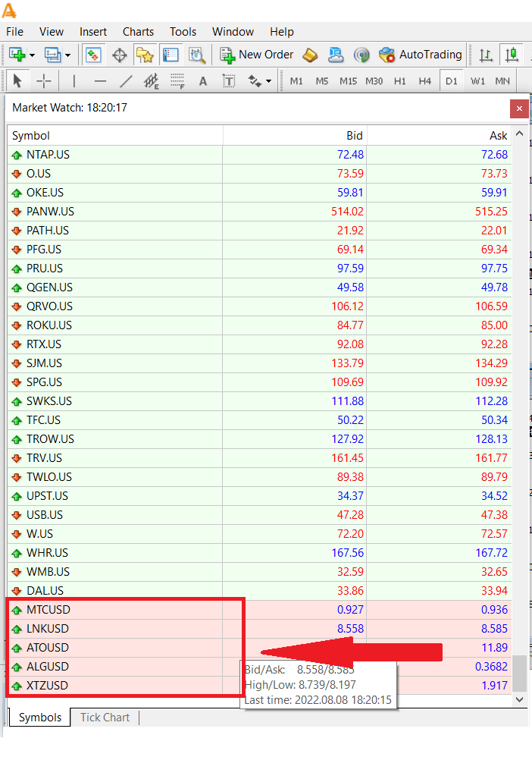Open the New Chart dropdown arrow
The width and height of the screenshot is (532, 757).
pos(33,55)
